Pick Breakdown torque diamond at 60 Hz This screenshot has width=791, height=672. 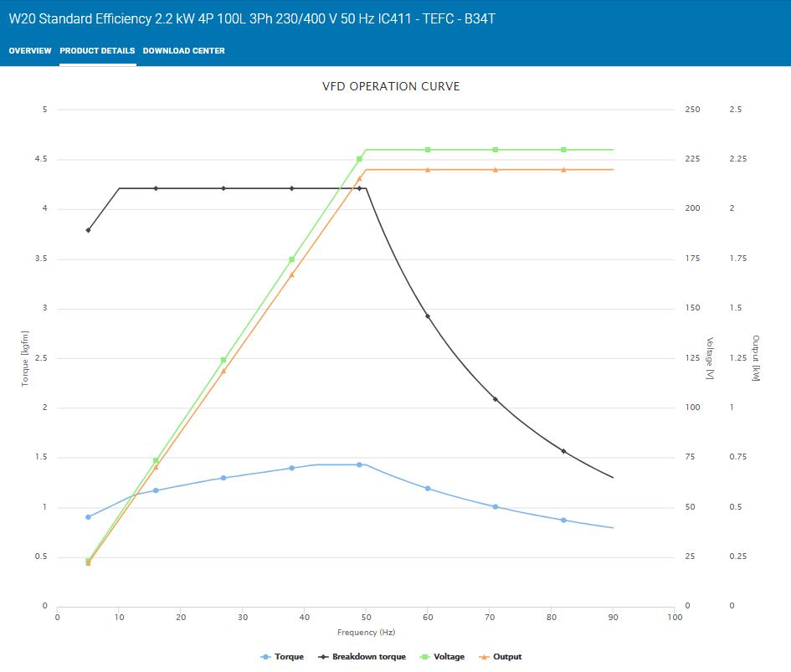pos(428,316)
